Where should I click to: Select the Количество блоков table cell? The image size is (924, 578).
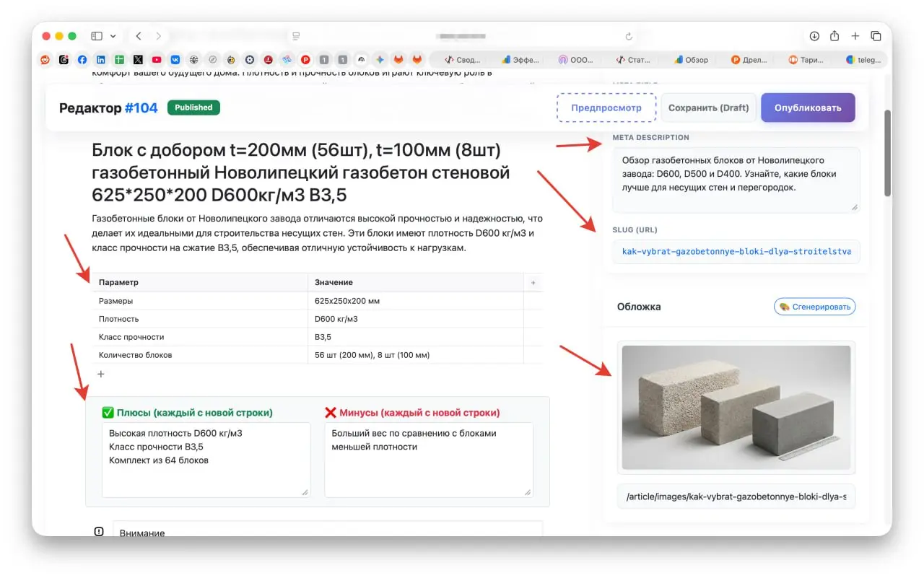pos(200,355)
